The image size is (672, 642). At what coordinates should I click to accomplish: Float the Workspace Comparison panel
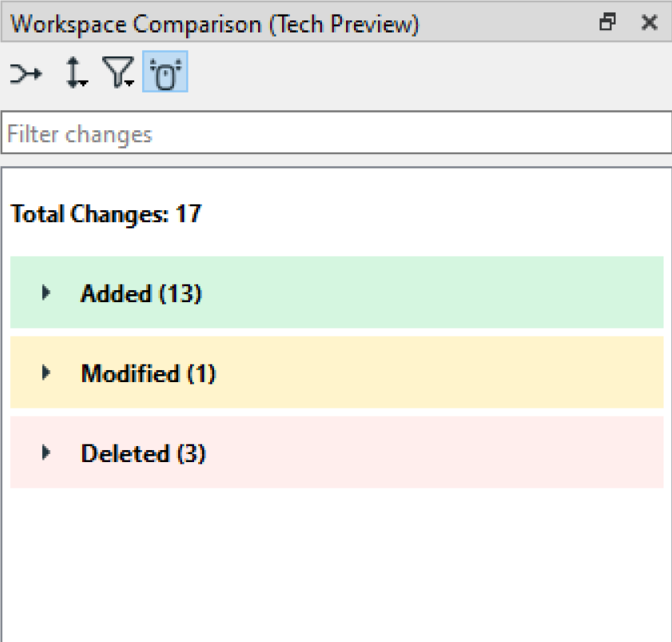[608, 23]
